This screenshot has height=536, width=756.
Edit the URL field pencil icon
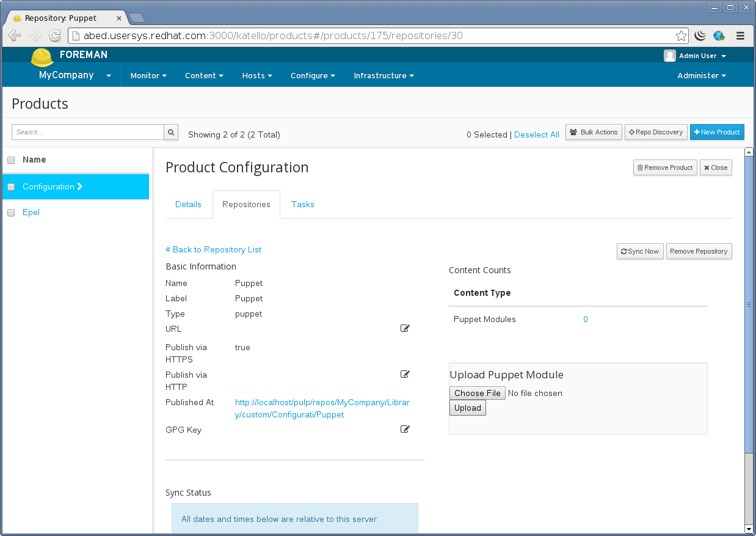coord(405,328)
